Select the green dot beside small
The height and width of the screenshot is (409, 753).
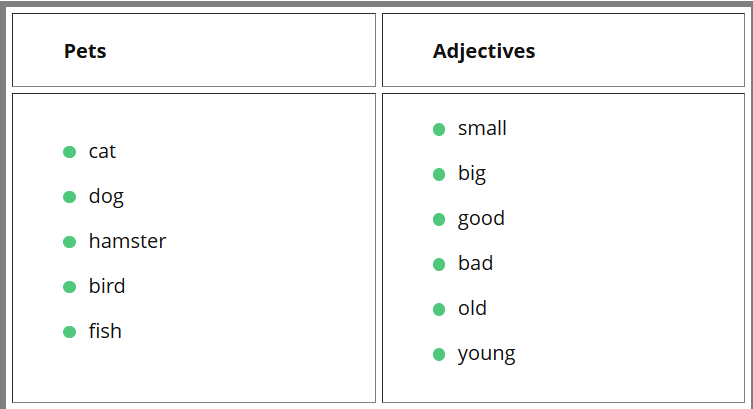pos(439,129)
